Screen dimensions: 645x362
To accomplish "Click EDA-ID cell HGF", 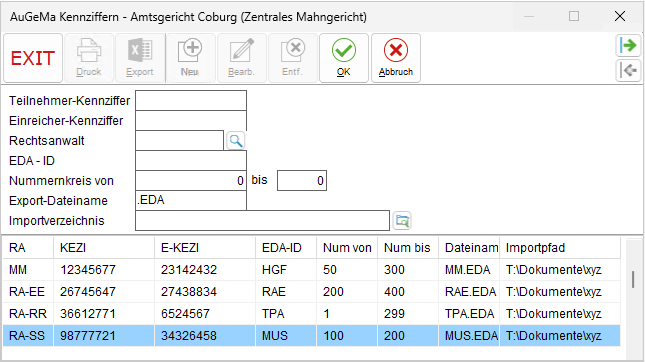I will (x=274, y=270).
